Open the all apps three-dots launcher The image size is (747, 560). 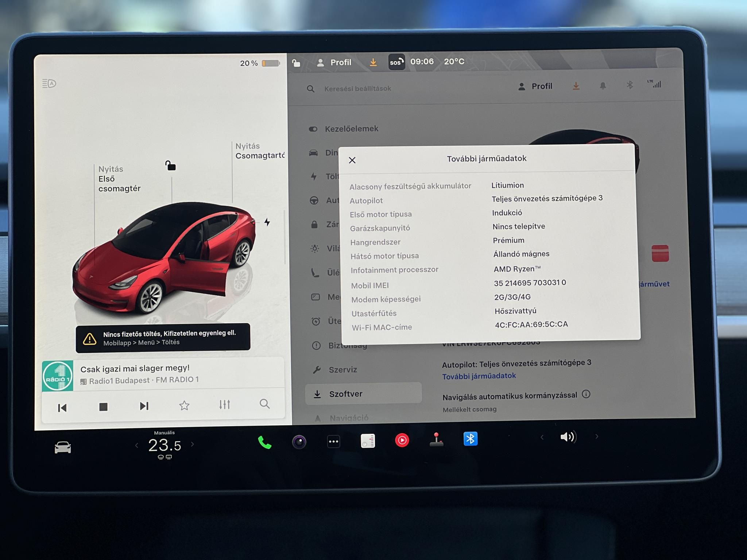click(x=333, y=442)
